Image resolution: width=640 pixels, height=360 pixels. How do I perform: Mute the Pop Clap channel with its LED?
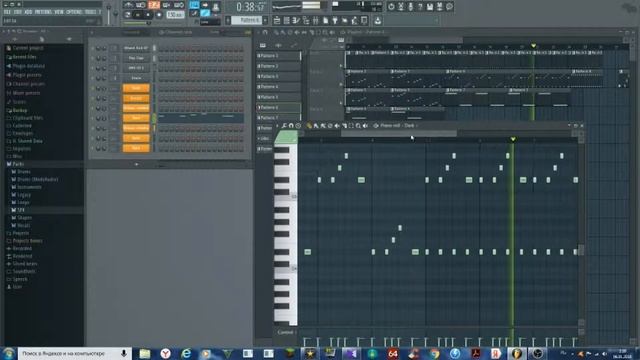tap(93, 58)
